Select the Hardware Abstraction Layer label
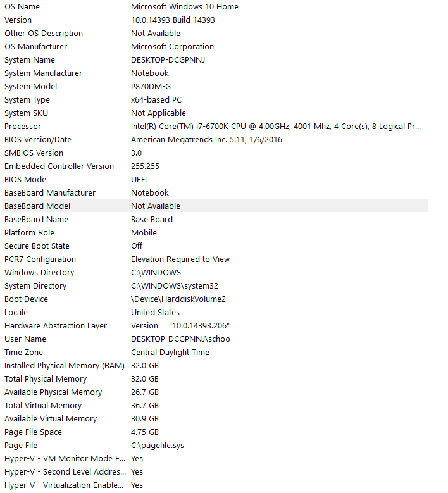 point(56,326)
